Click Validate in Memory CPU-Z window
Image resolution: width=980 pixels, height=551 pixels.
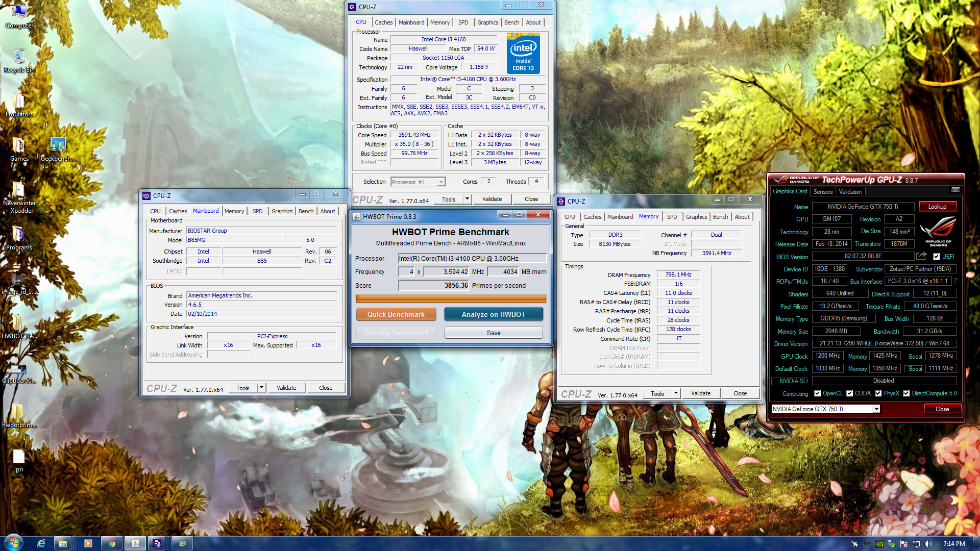(x=701, y=393)
